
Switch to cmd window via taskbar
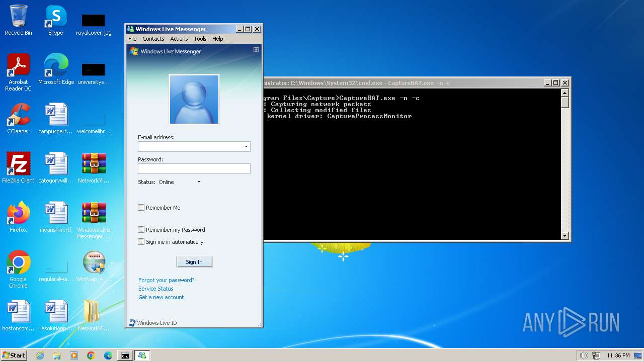[125, 355]
